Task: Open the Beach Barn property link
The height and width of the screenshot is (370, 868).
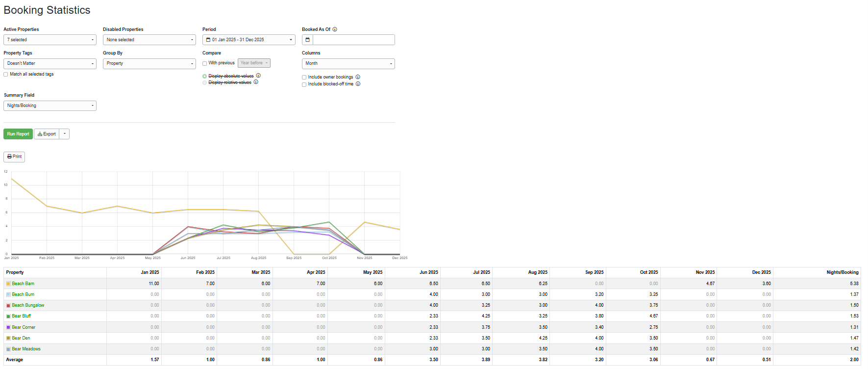Action: click(x=23, y=284)
